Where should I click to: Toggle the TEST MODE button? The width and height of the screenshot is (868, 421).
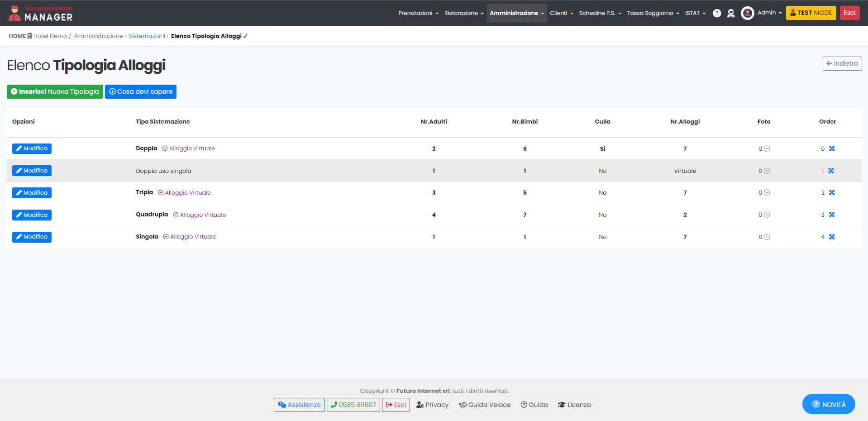(811, 13)
